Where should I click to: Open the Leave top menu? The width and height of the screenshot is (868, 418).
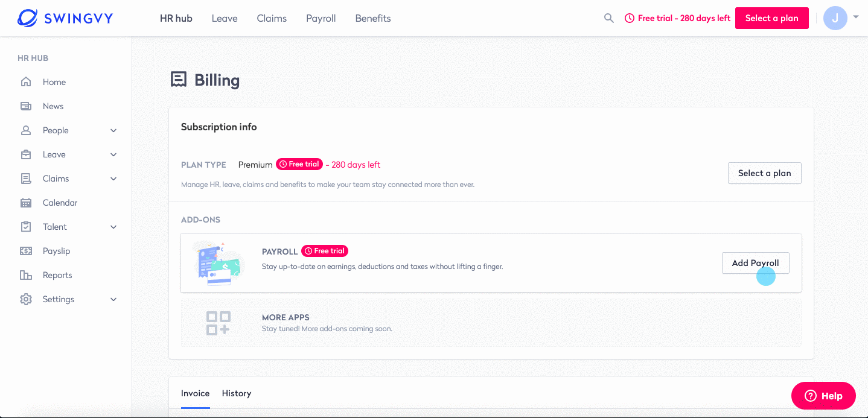225,18
